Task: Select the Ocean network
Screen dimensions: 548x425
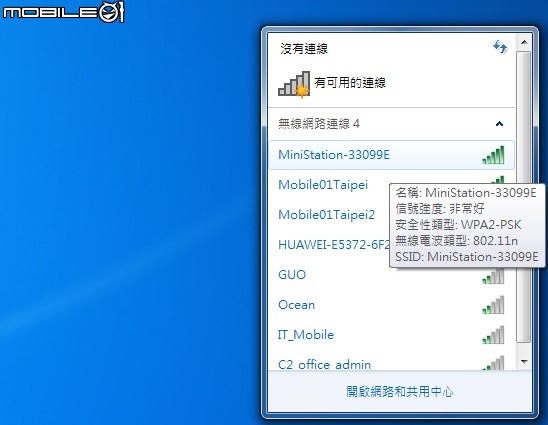Action: 391,305
